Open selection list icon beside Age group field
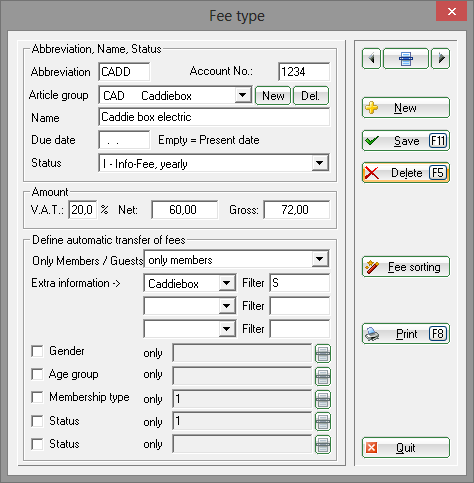This screenshot has height=483, width=474. (x=323, y=376)
